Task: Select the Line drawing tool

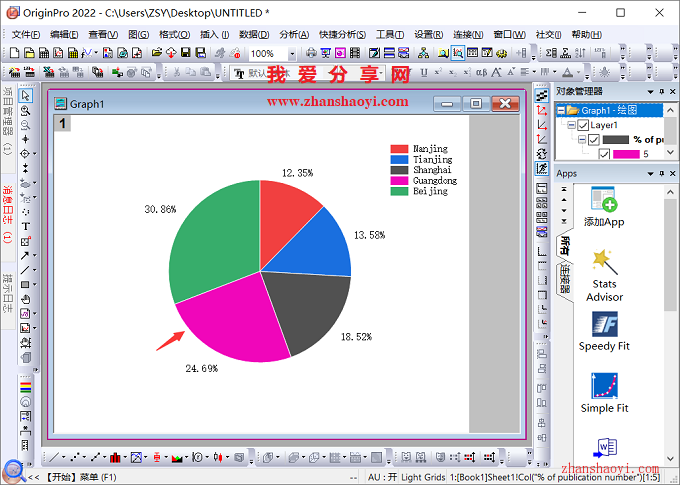Action: [x=25, y=270]
